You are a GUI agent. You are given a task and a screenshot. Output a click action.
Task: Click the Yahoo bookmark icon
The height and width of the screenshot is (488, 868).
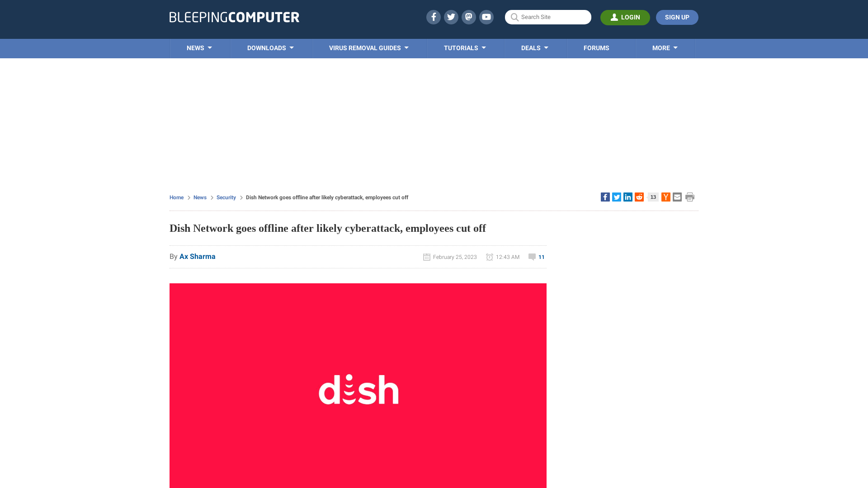coord(666,197)
